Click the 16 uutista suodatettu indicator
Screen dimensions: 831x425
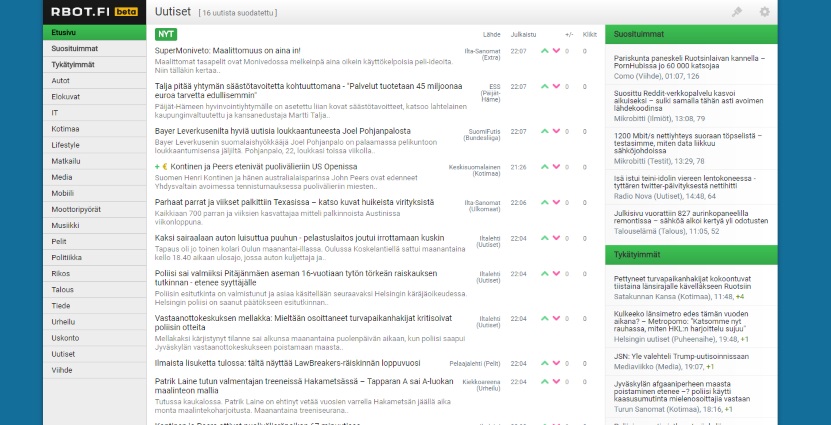click(237, 13)
